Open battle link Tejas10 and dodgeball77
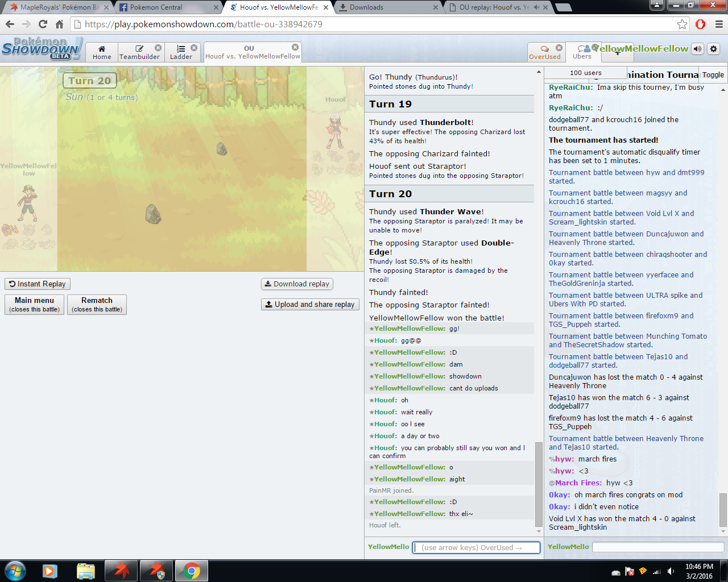Screen dimensions: 728x582 618,361
